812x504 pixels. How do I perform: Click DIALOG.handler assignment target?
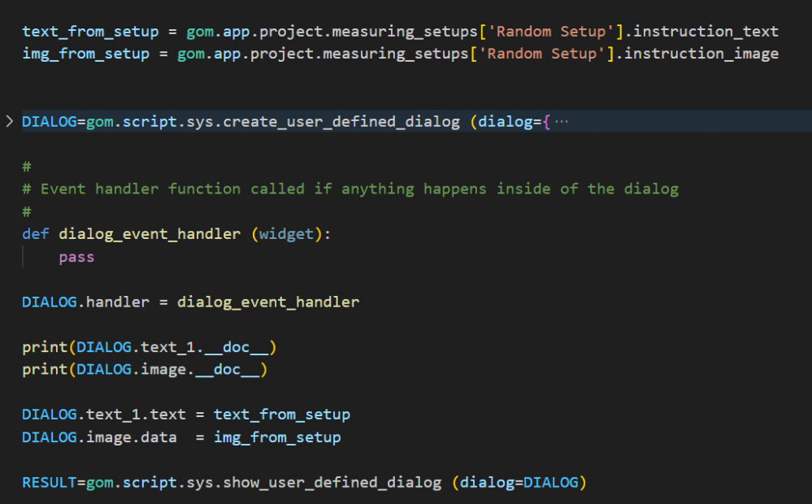[85, 302]
